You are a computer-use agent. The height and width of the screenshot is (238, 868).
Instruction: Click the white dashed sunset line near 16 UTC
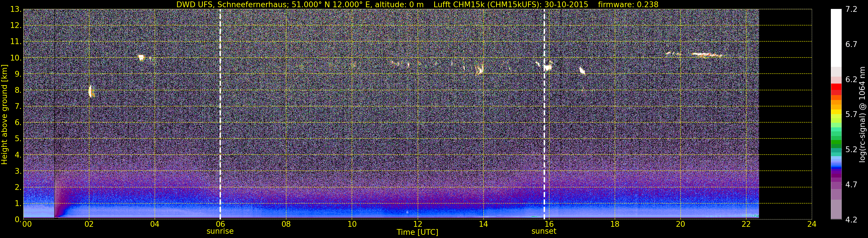click(544, 114)
